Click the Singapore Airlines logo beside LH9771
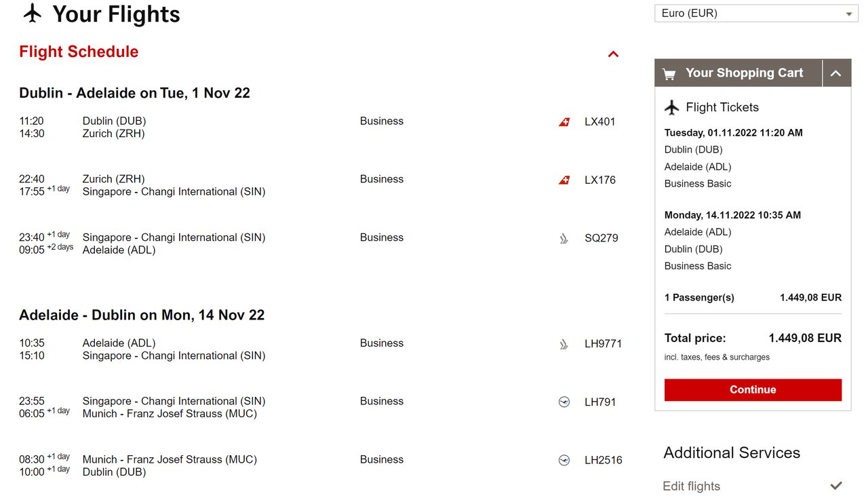Screen dimensions: 868x500 [564, 344]
